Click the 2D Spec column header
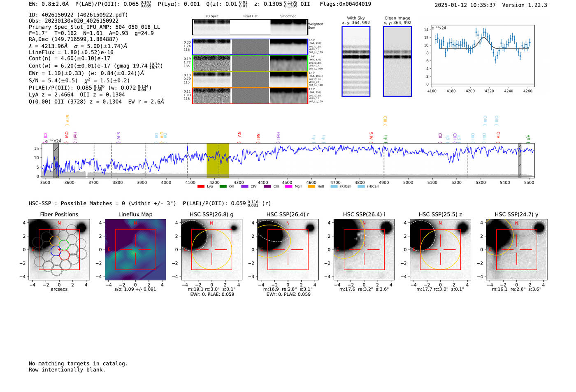This screenshot has height=392, width=576. 212,16
